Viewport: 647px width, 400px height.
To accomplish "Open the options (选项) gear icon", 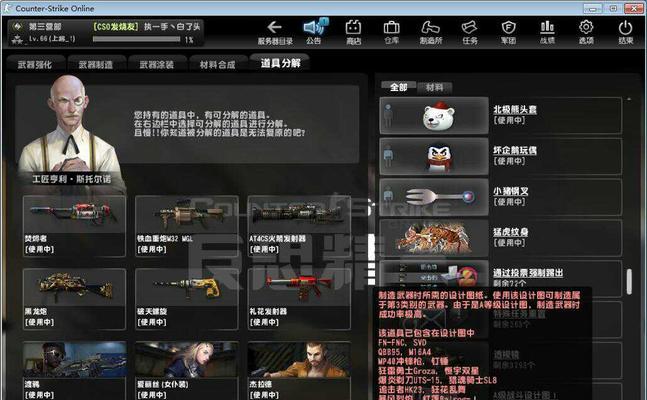I will coord(586,32).
